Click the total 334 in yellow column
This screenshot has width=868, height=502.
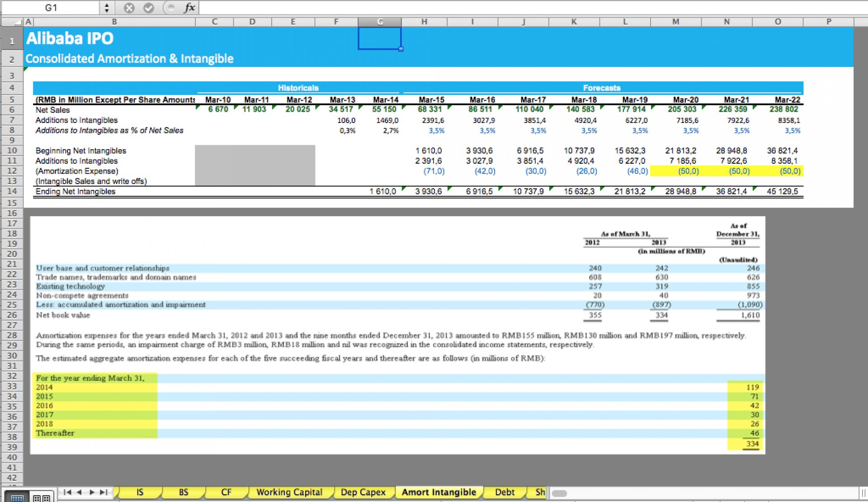[752, 444]
